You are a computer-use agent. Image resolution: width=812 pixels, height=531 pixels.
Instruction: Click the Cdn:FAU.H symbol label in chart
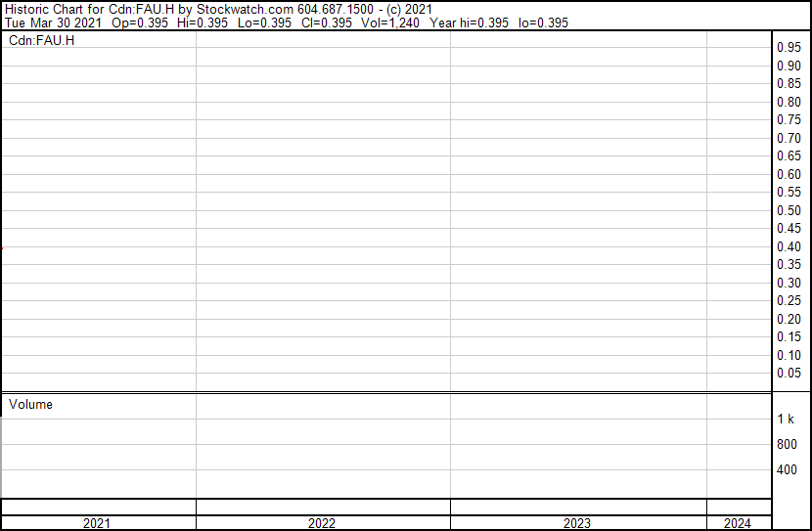click(x=41, y=40)
